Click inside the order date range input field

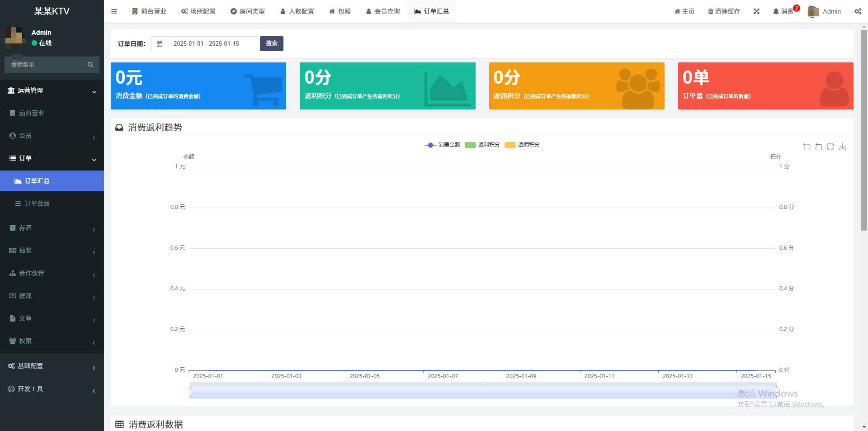(212, 43)
